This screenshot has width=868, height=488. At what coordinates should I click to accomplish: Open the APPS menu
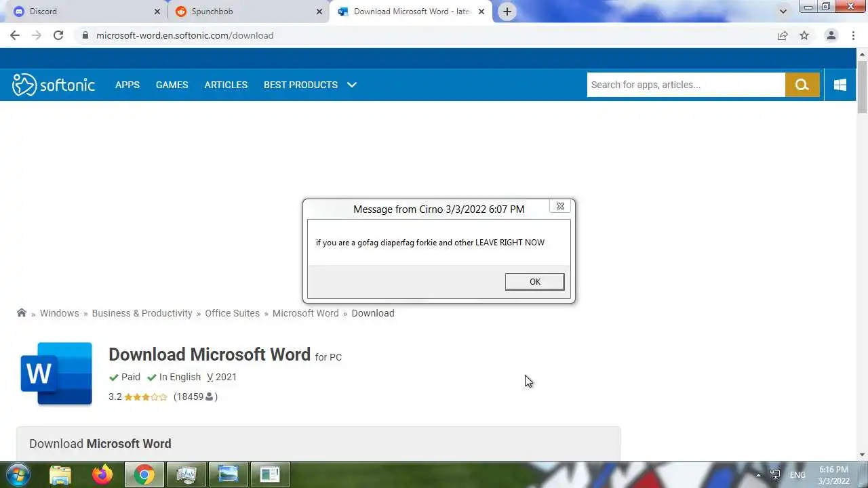pyautogui.click(x=127, y=85)
